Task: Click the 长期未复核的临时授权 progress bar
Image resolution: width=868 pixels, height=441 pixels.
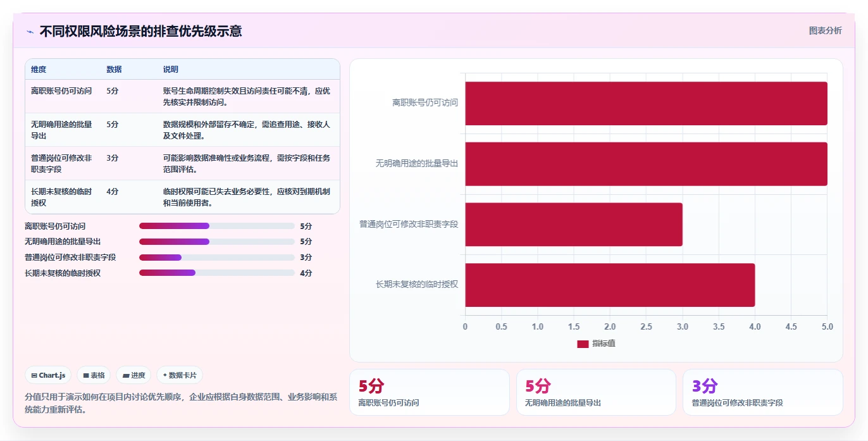Action: click(217, 273)
